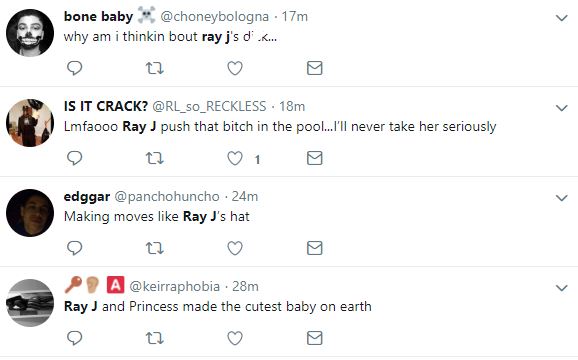Like the keirraphobia cutest baby tweet
The height and width of the screenshot is (360, 578).
click(x=235, y=338)
